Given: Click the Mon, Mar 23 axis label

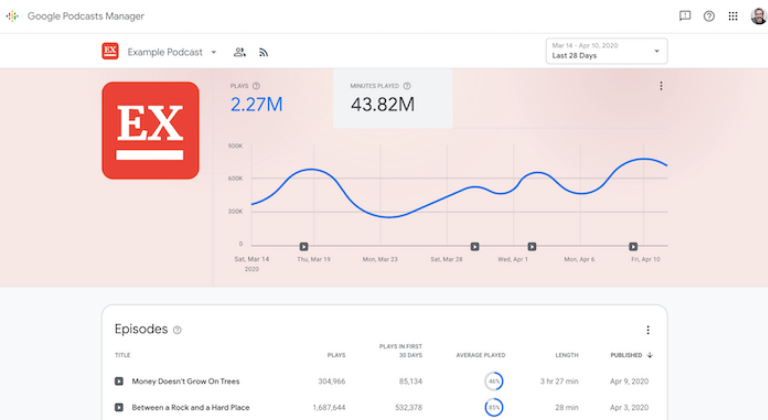Looking at the screenshot, I should [380, 259].
